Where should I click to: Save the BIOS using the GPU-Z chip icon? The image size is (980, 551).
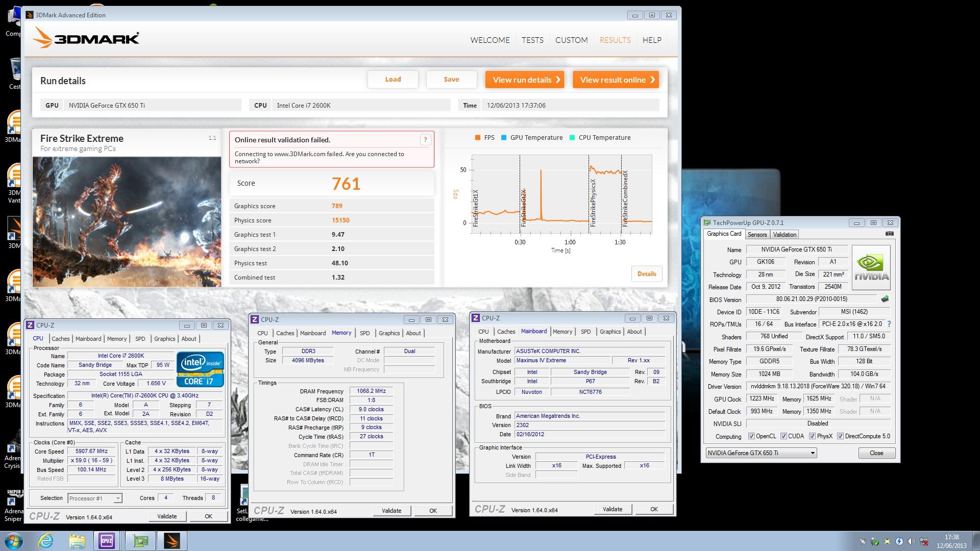point(885,299)
